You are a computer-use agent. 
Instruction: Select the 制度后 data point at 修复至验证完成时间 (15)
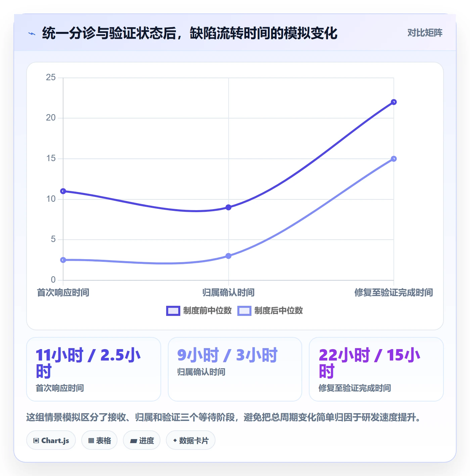[394, 159]
